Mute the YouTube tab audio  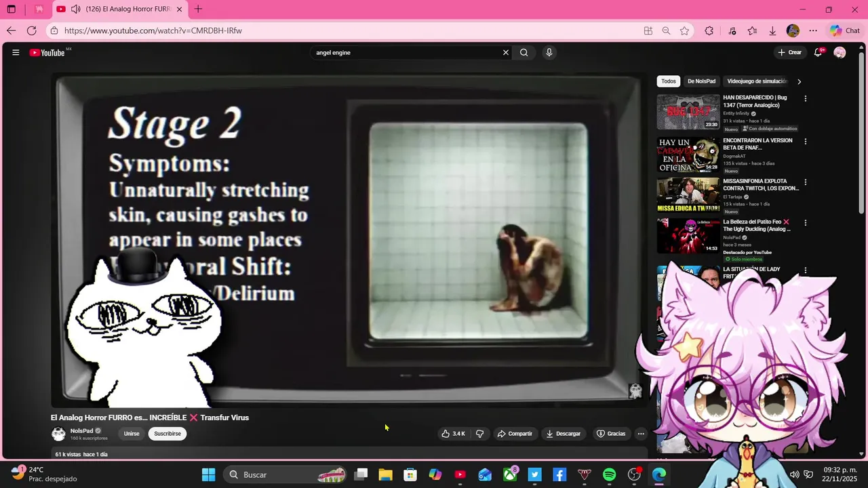[75, 9]
